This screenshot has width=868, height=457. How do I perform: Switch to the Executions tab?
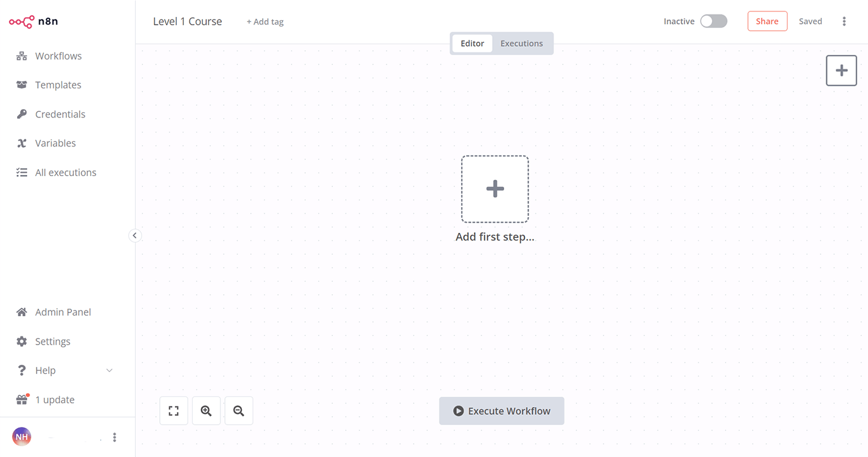pos(521,43)
